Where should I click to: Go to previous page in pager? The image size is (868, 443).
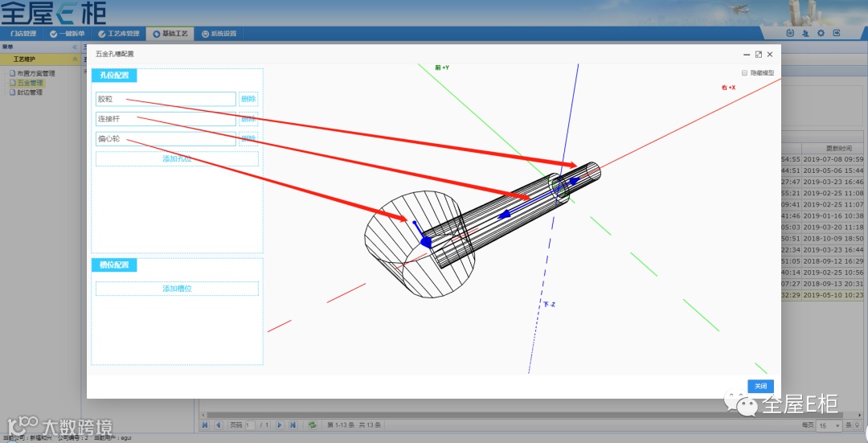click(218, 425)
